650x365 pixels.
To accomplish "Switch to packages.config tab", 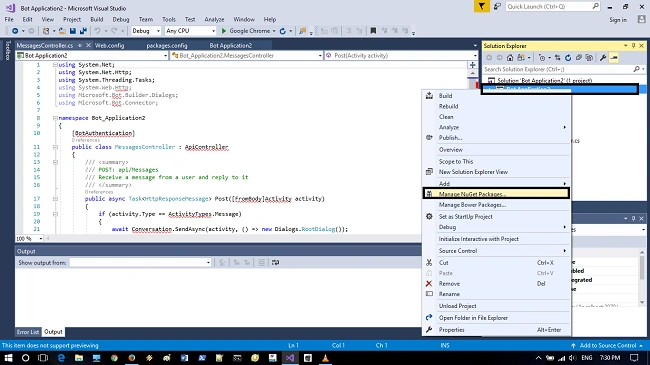I will 167,46.
